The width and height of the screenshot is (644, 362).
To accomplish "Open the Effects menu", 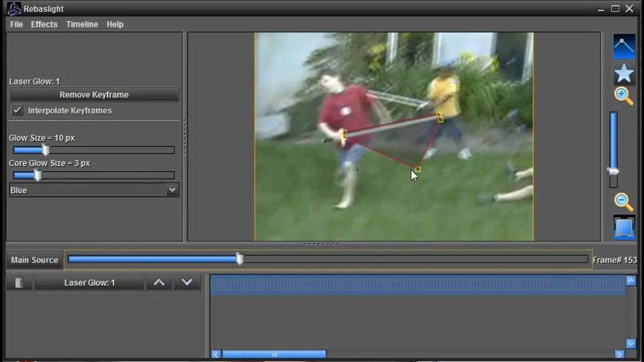I will (x=44, y=24).
